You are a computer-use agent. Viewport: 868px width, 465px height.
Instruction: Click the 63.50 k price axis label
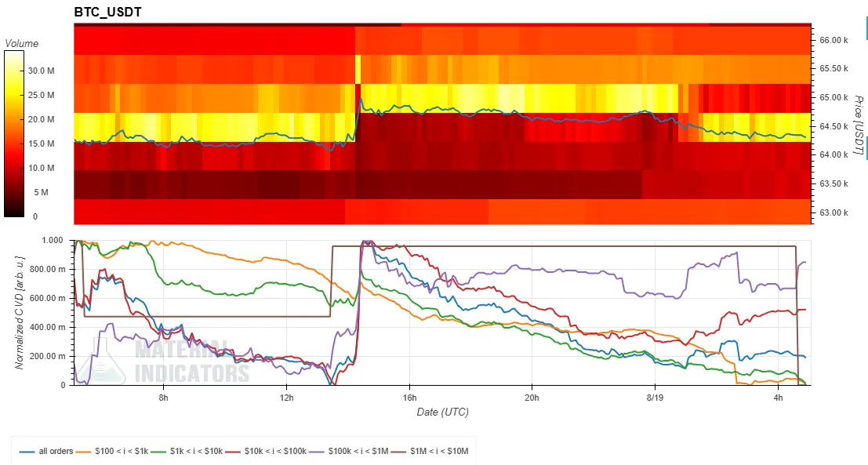pyautogui.click(x=833, y=183)
